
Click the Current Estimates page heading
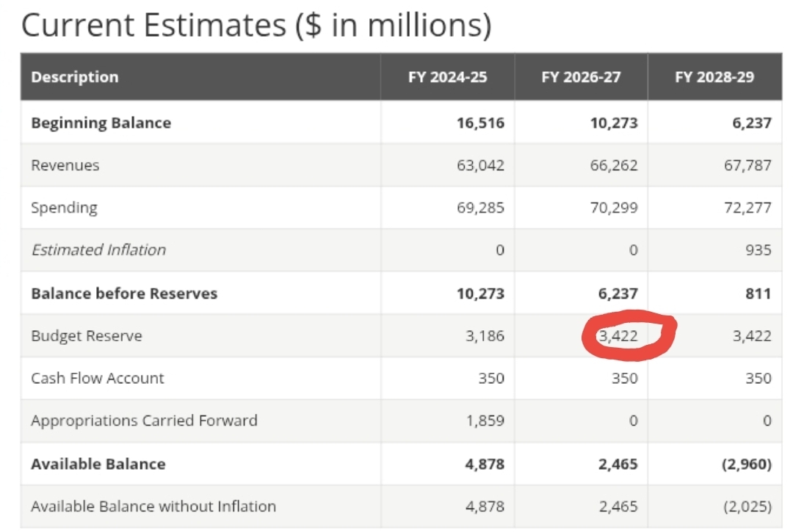[256, 26]
